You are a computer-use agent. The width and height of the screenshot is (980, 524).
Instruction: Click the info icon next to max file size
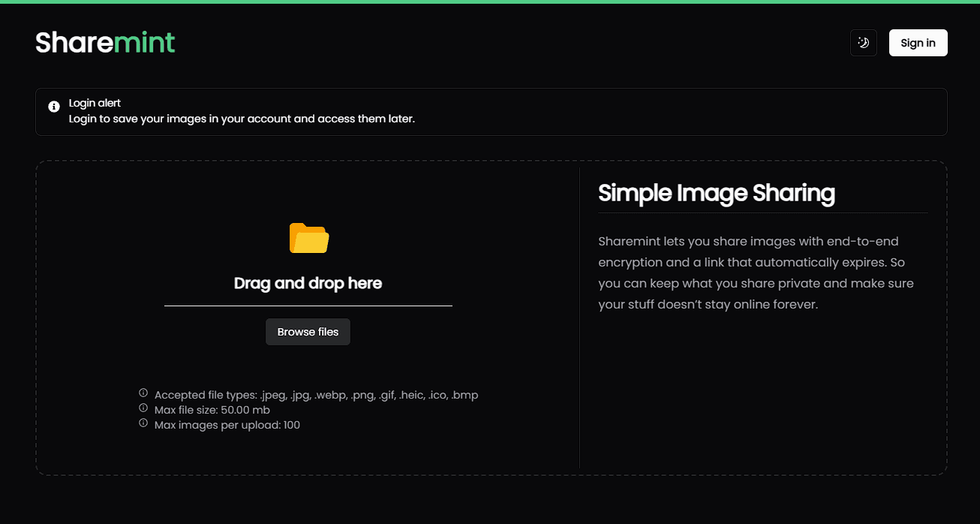(143, 408)
